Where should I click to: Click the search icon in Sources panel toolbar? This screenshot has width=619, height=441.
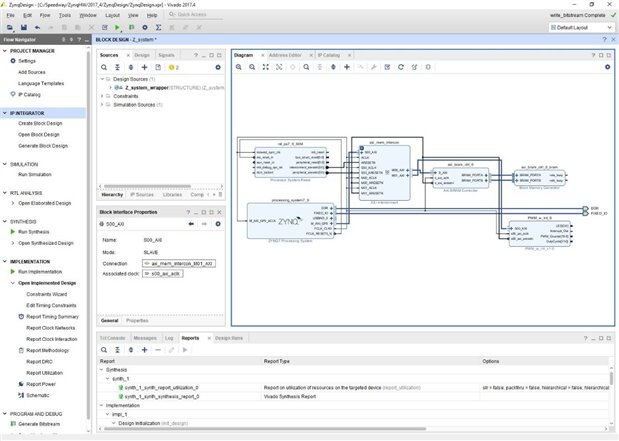point(104,66)
